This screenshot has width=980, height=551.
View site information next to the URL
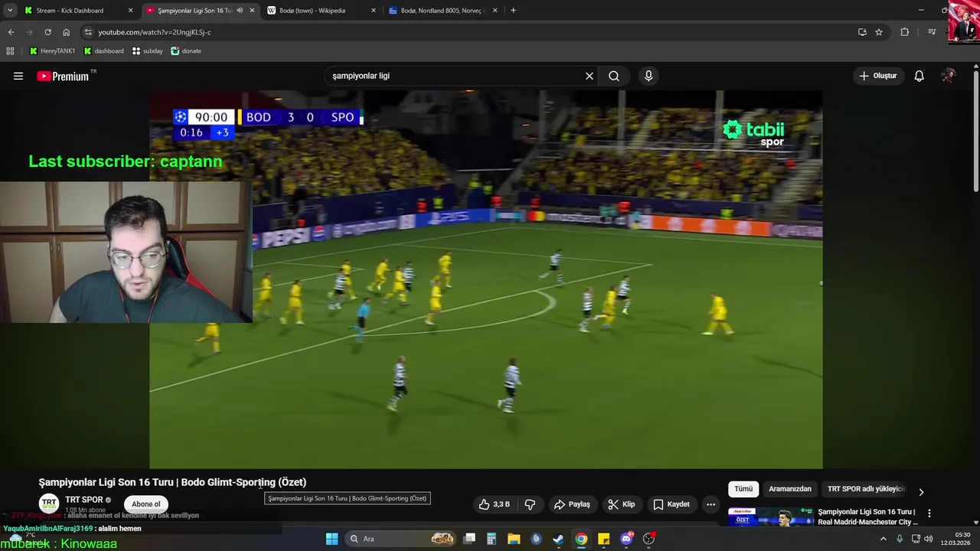click(88, 32)
